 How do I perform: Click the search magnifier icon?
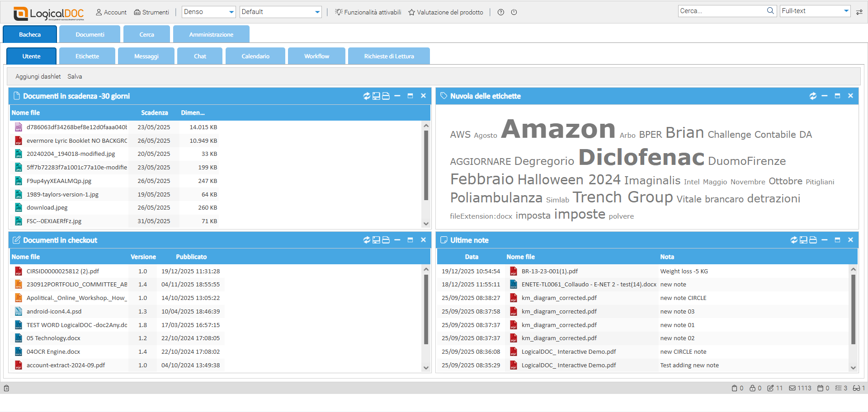770,11
